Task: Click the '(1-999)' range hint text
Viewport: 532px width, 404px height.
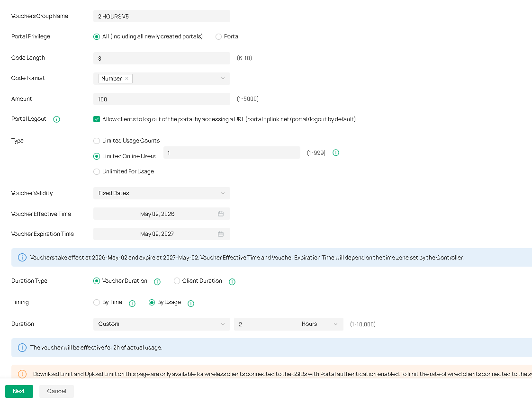Action: 316,153
